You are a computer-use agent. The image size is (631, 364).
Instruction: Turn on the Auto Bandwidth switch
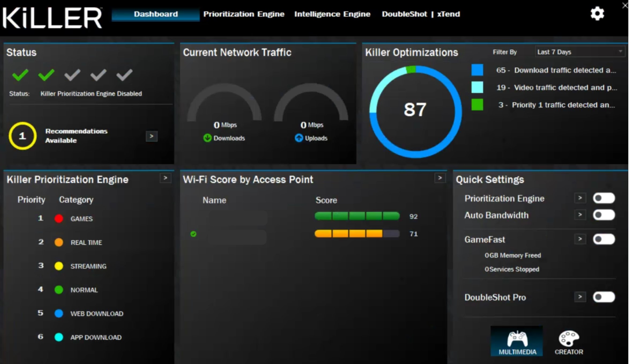pos(603,215)
